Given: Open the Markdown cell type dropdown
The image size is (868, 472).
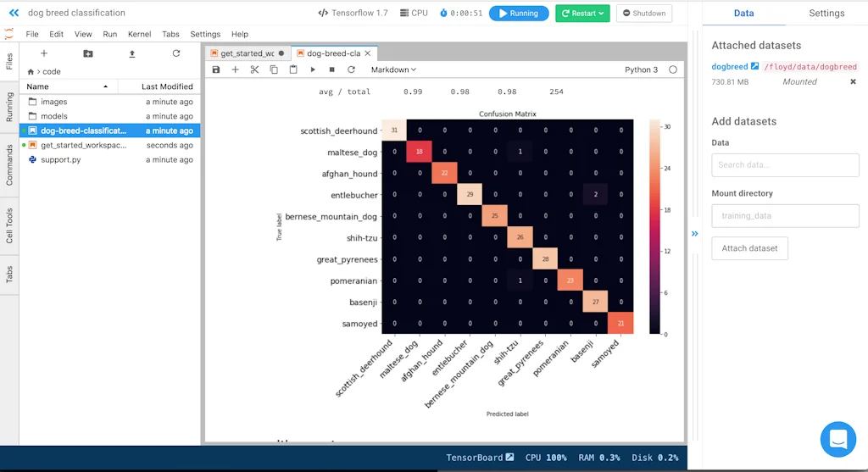Looking at the screenshot, I should coord(393,69).
